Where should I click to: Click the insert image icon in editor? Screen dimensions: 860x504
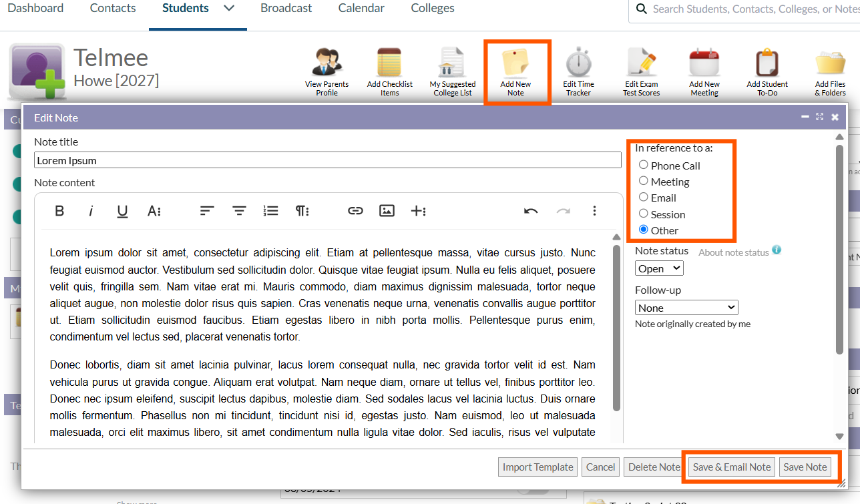(x=387, y=211)
